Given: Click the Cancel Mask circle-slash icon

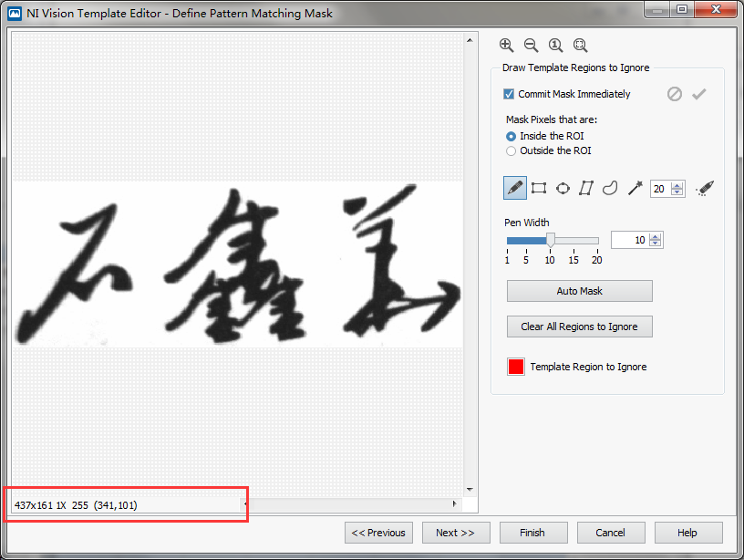Looking at the screenshot, I should 675,94.
